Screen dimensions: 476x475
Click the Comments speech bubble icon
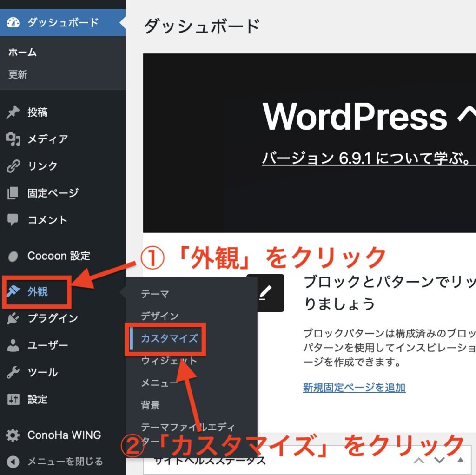(13, 220)
